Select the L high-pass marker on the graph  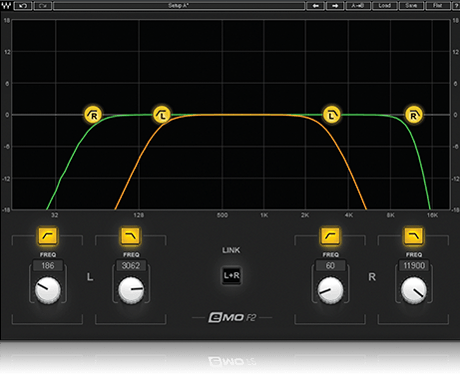tap(162, 115)
